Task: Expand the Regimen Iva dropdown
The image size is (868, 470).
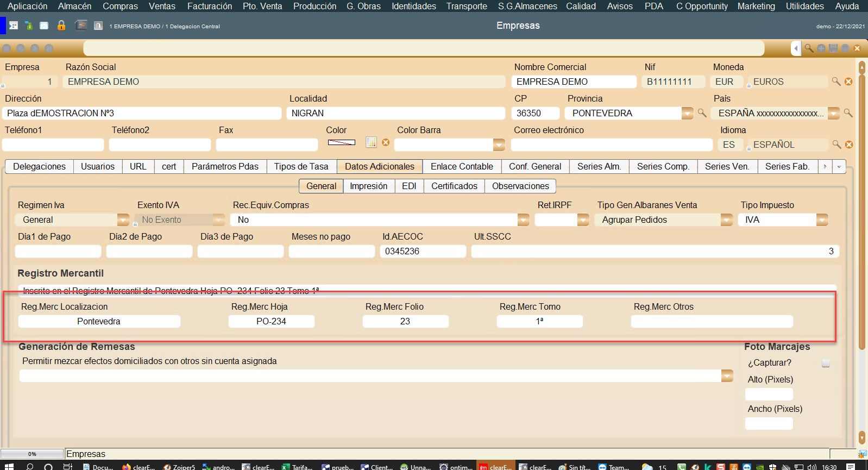Action: click(123, 220)
